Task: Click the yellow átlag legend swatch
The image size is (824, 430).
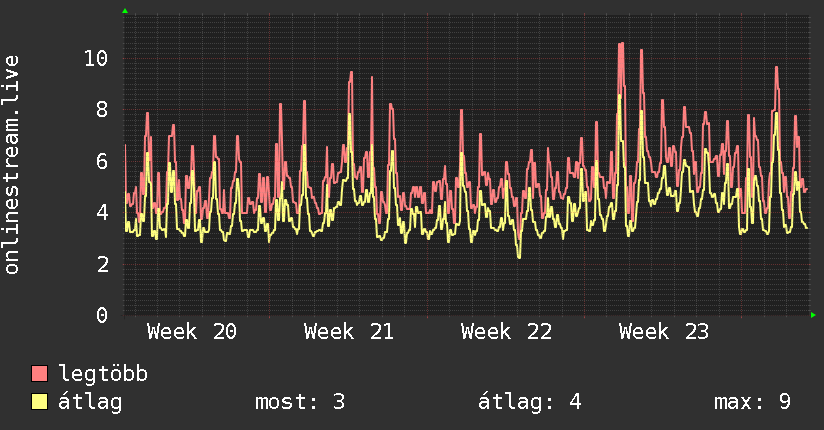Action: [39, 401]
